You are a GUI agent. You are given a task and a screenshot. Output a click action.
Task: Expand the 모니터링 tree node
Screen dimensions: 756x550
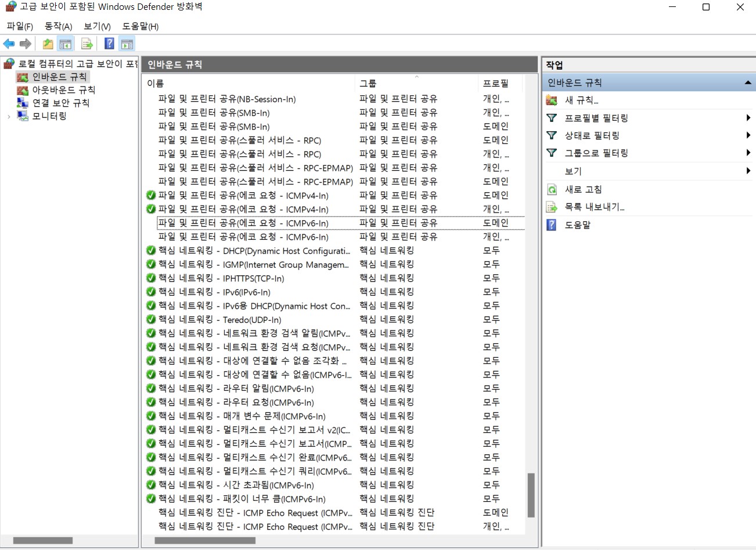9,116
